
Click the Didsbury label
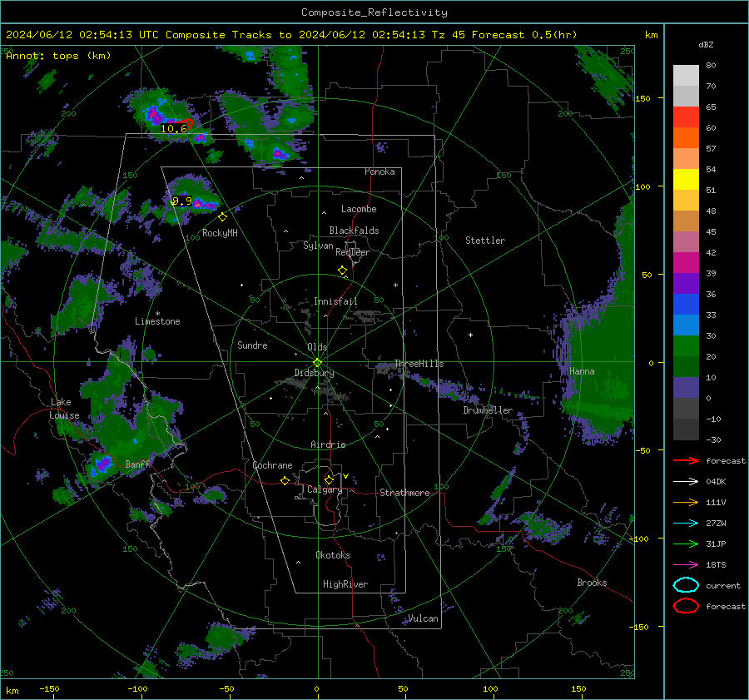tap(314, 373)
